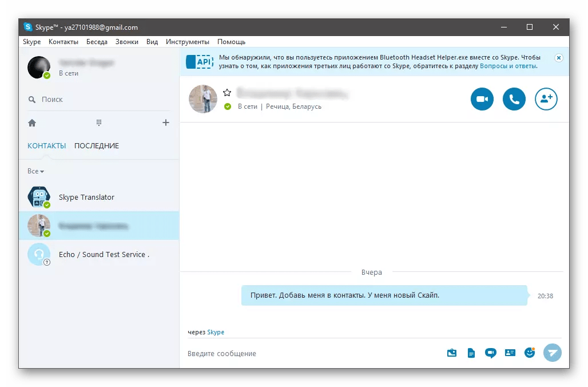588x387 pixels.
Task: Click the contact's 'В сети' status text
Action: (x=248, y=106)
